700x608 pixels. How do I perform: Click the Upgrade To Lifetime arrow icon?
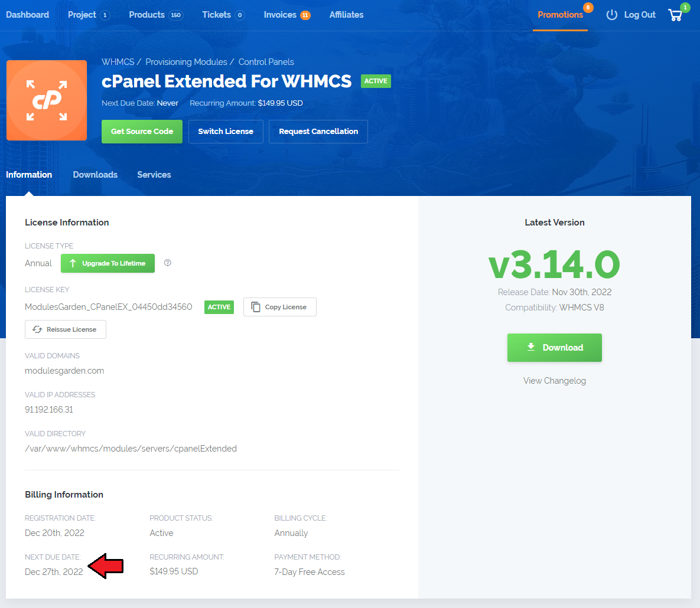73,263
